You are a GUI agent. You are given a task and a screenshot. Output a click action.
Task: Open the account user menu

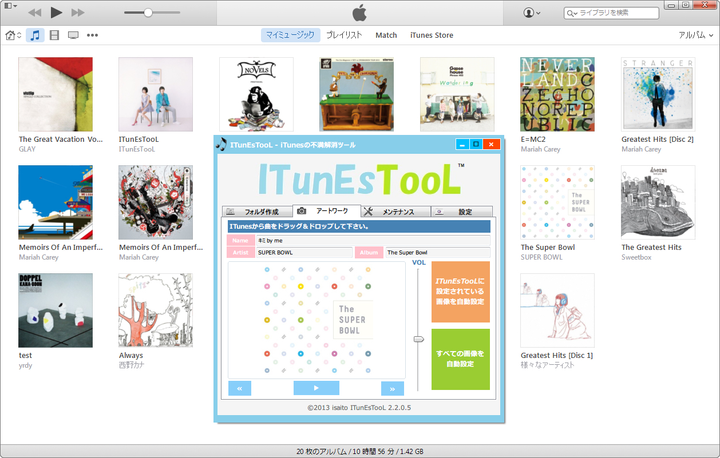[x=531, y=13]
